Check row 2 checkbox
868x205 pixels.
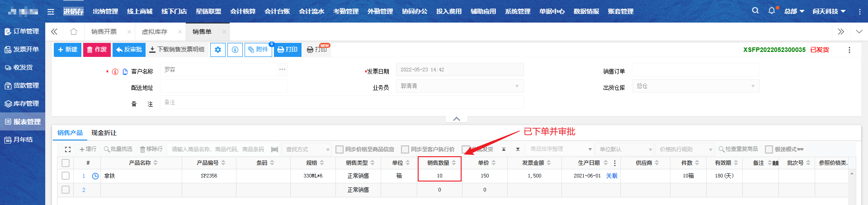point(66,190)
